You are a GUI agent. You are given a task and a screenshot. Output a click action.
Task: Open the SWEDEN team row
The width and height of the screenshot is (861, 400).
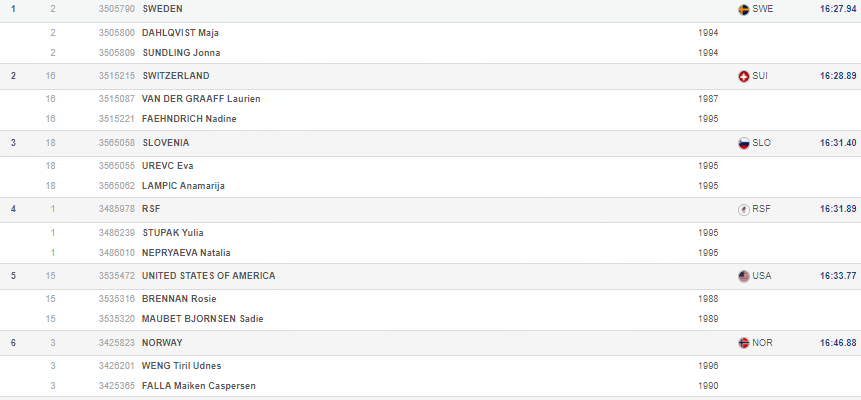click(x=163, y=9)
